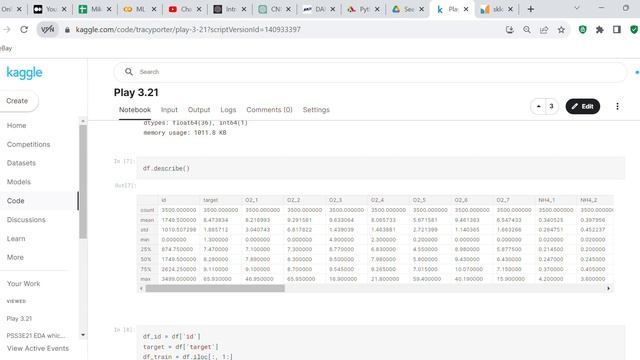Switch to the YouTube 'Cho' tab

tap(180, 9)
